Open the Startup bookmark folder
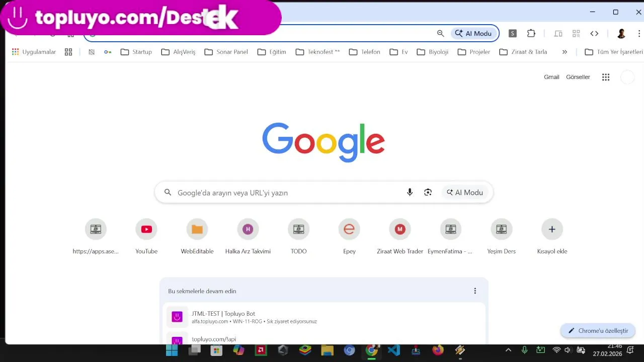Viewport: 644px width, 362px height. tap(136, 52)
